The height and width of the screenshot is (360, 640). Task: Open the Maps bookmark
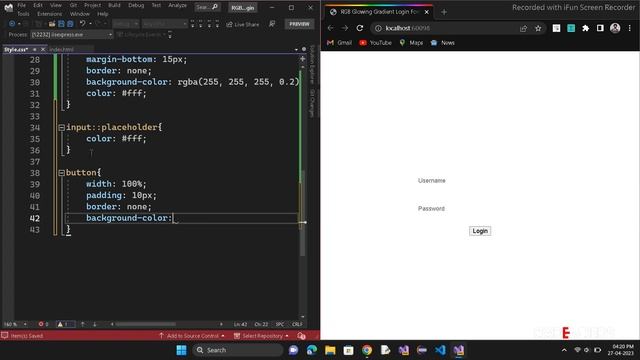tap(411, 42)
